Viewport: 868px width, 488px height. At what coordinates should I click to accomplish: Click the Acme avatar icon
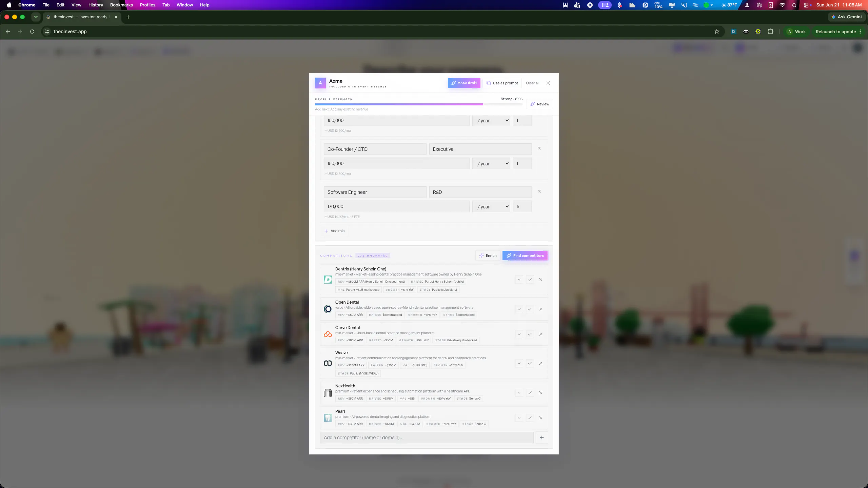point(320,83)
